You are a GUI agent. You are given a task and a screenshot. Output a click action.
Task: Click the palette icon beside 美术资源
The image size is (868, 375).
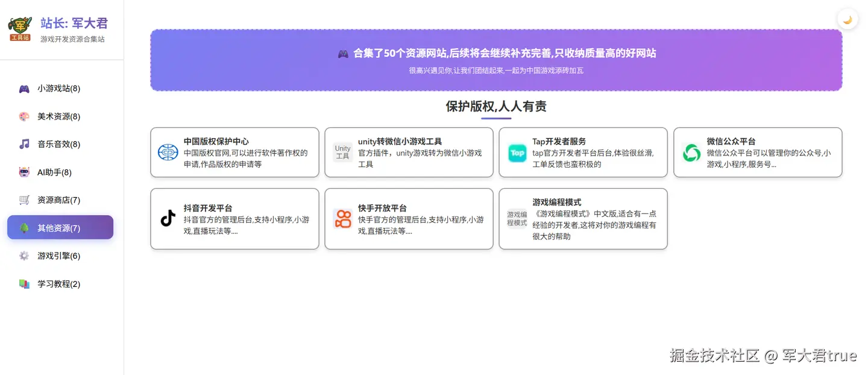click(x=24, y=116)
